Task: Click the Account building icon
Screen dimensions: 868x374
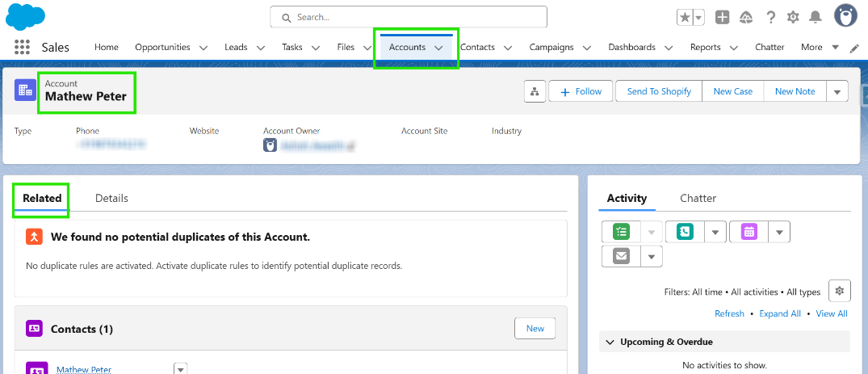Action: pyautogui.click(x=26, y=90)
